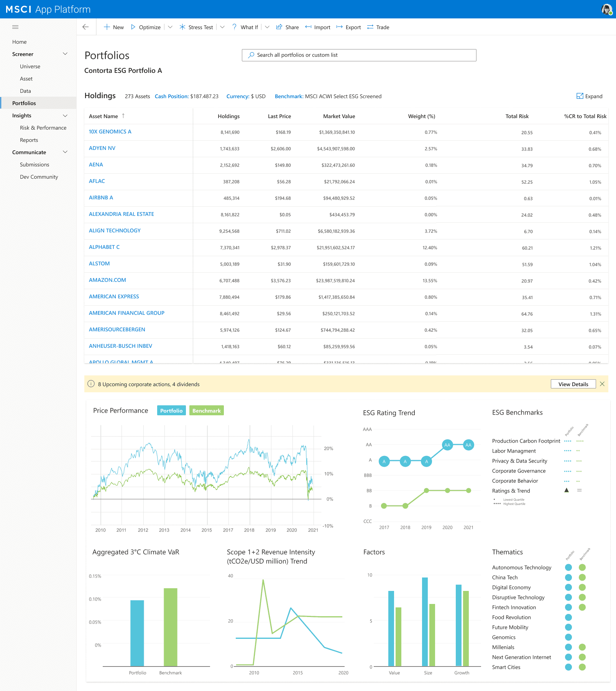Screen dimensions: 616x691
Task: Sort by Weight (%) column header
Action: coord(421,116)
